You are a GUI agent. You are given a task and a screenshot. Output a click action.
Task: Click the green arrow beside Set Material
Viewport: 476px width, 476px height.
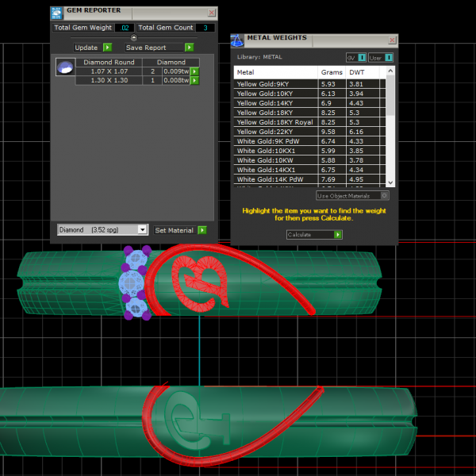(x=202, y=230)
